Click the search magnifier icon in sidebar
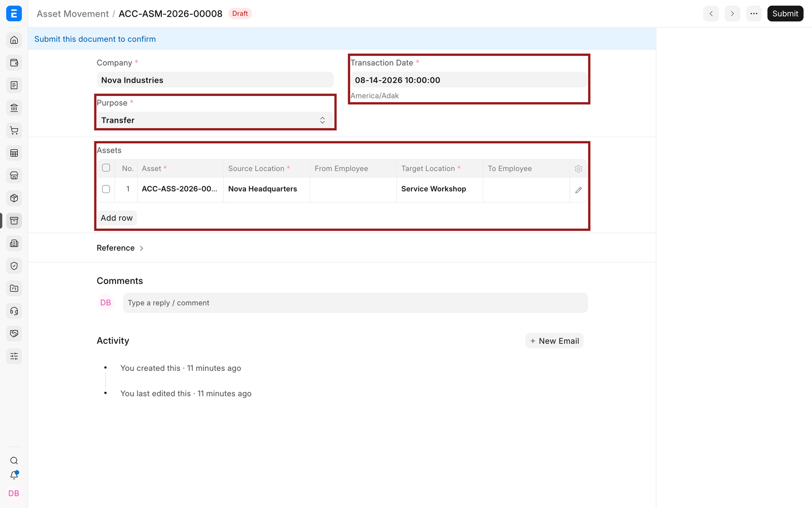Screen dimensions: 812x508 [x=14, y=461]
